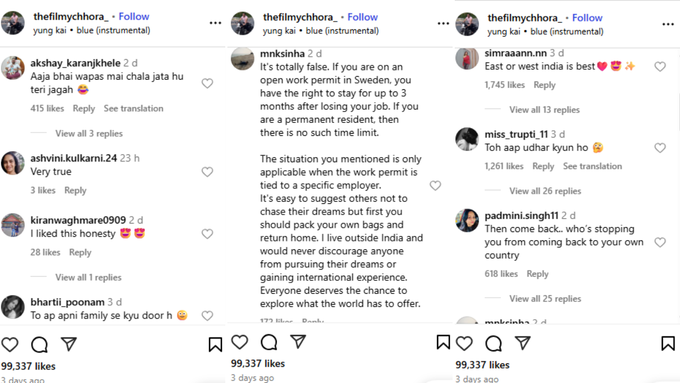Reply to ashvini.kulkarni.24's comment

75,190
